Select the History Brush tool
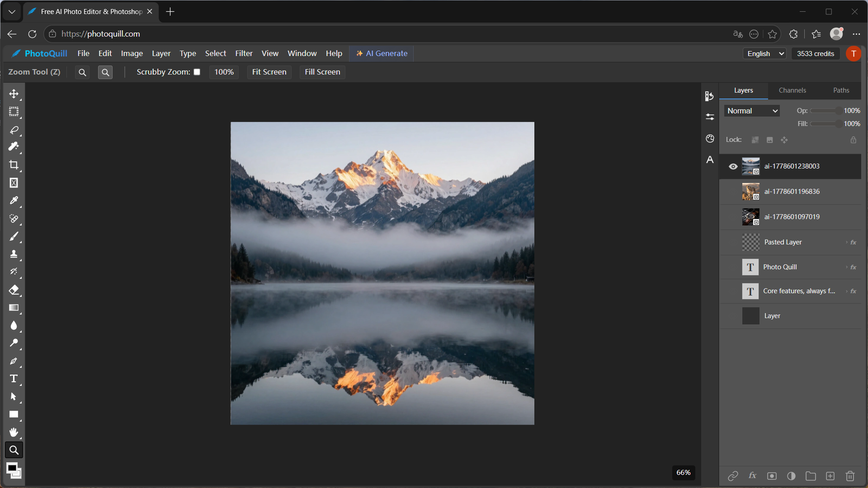The height and width of the screenshot is (488, 868). [14, 272]
